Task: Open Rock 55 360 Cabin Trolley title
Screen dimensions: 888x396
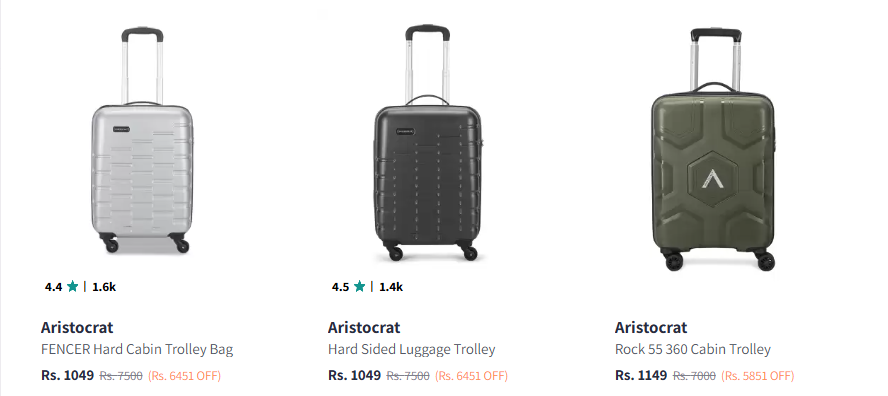Action: point(693,350)
